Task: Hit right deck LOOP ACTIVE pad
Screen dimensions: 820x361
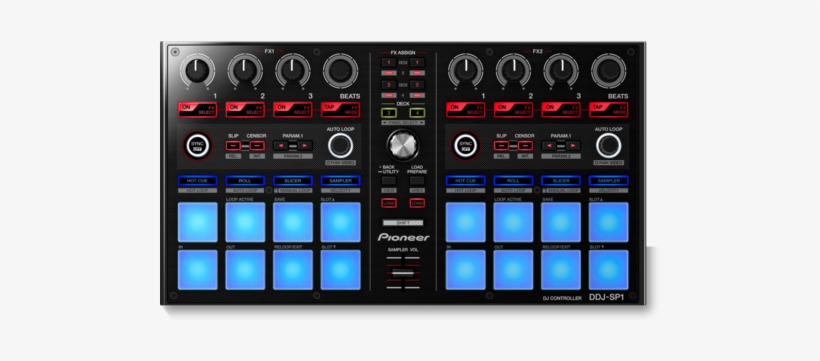Action: (x=513, y=222)
